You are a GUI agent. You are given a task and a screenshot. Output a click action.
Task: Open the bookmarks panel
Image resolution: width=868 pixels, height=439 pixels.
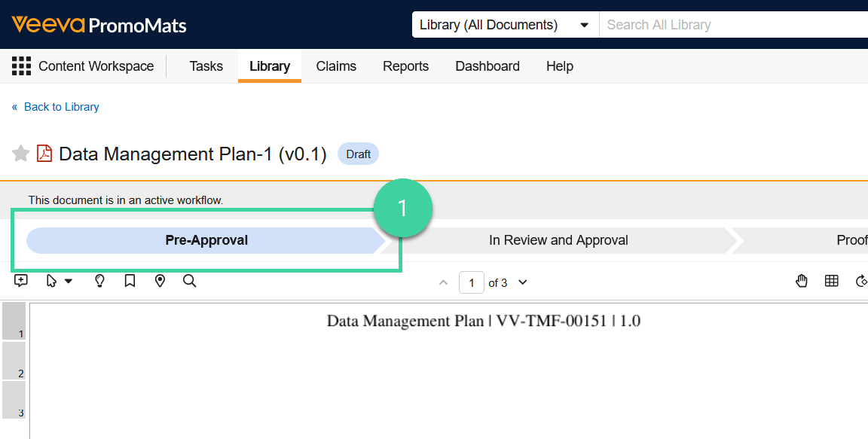point(129,280)
